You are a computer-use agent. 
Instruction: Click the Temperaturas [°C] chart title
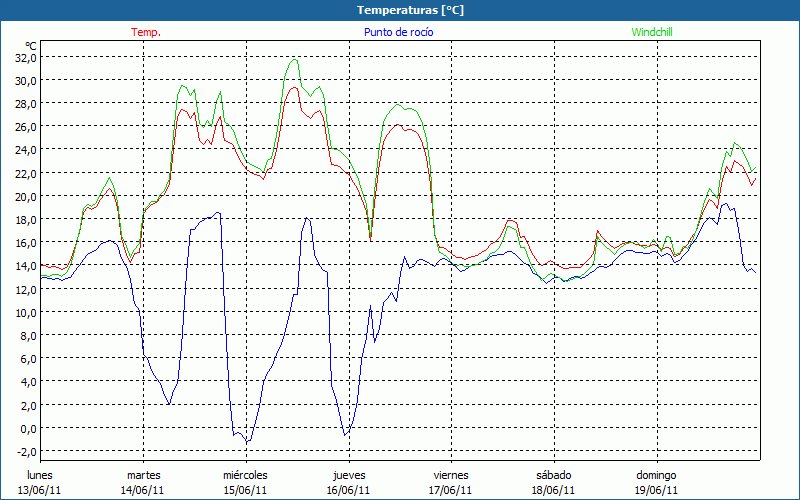coord(410,10)
